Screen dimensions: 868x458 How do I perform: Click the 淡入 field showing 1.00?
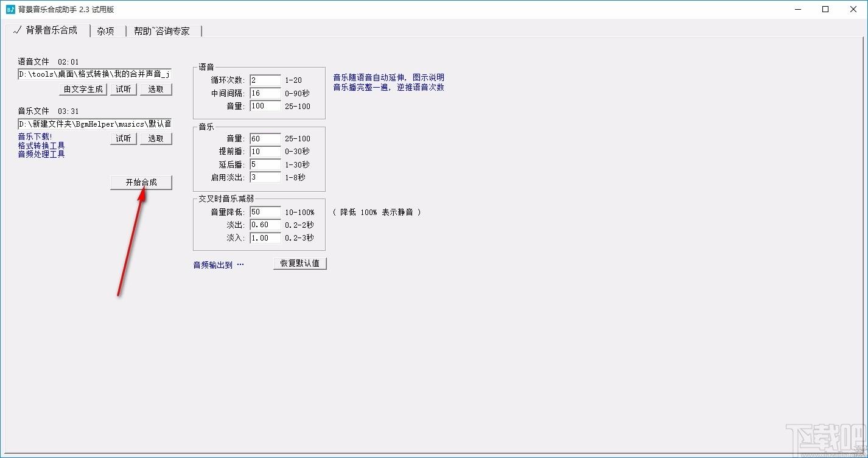265,238
